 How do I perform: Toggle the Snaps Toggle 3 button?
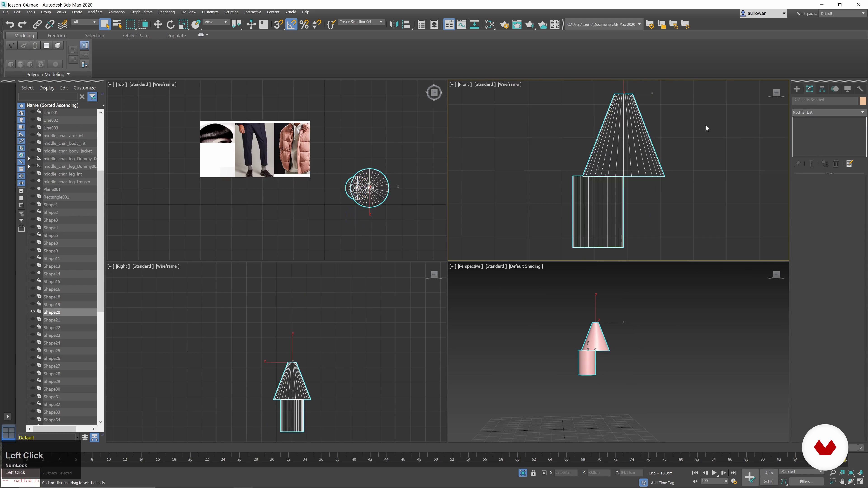coord(278,24)
